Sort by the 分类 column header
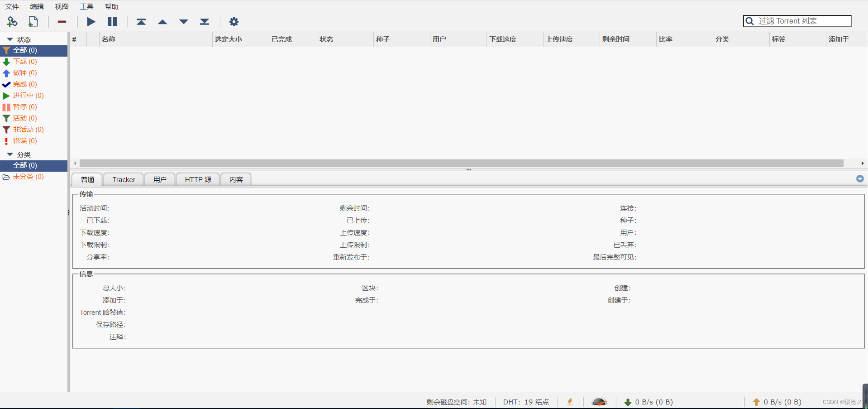Image resolution: width=868 pixels, height=409 pixels. pos(741,39)
